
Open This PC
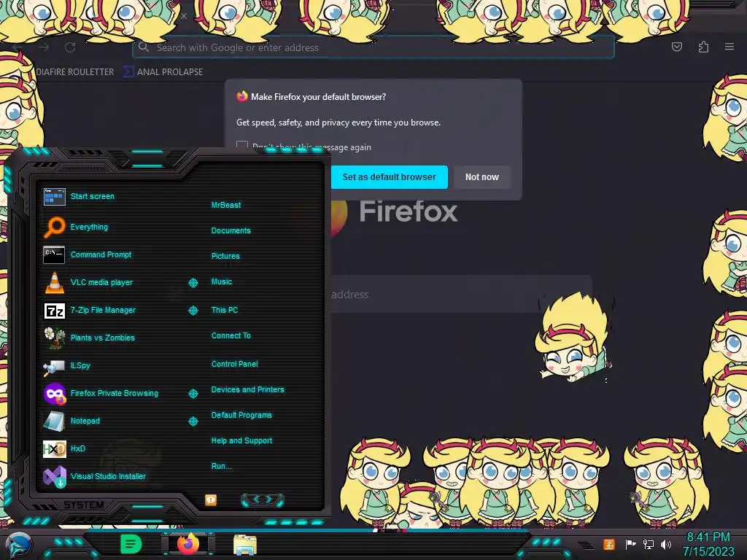[225, 309]
